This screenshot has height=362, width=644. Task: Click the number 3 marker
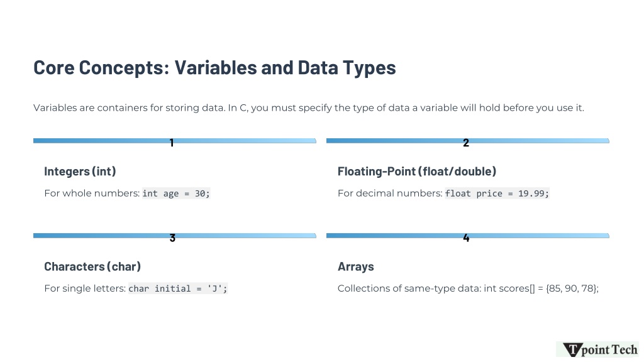tap(172, 238)
